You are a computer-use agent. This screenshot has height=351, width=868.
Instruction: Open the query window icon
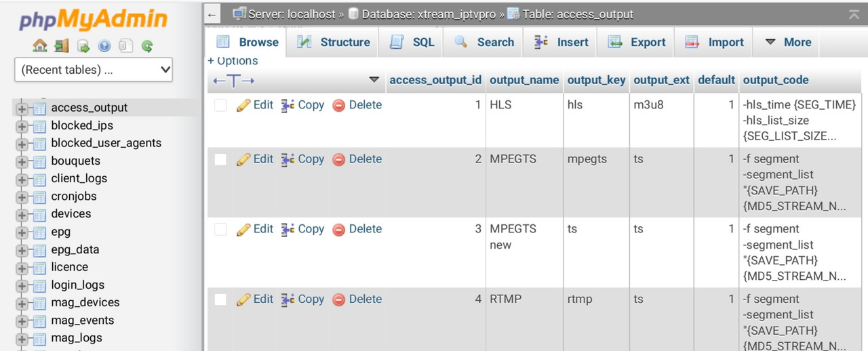coord(83,46)
